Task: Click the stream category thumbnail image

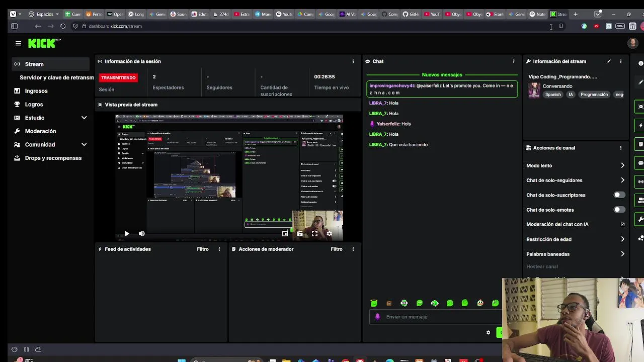Action: 534,90
